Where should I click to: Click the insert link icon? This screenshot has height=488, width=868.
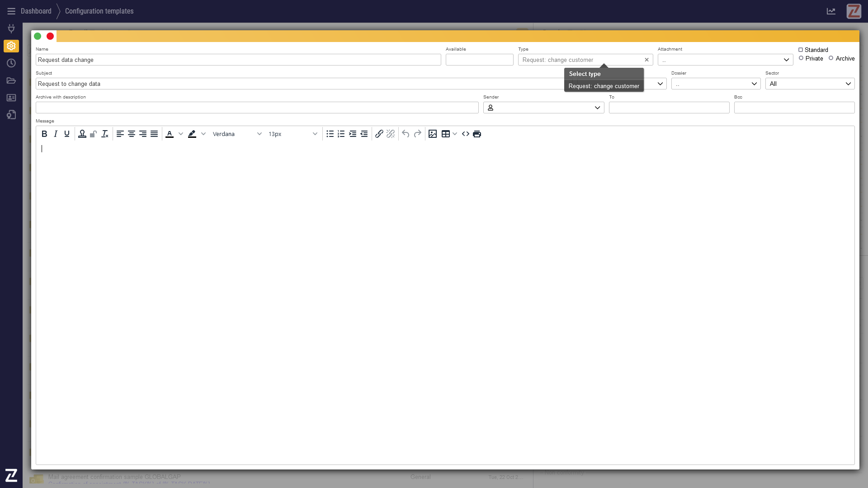[379, 134]
